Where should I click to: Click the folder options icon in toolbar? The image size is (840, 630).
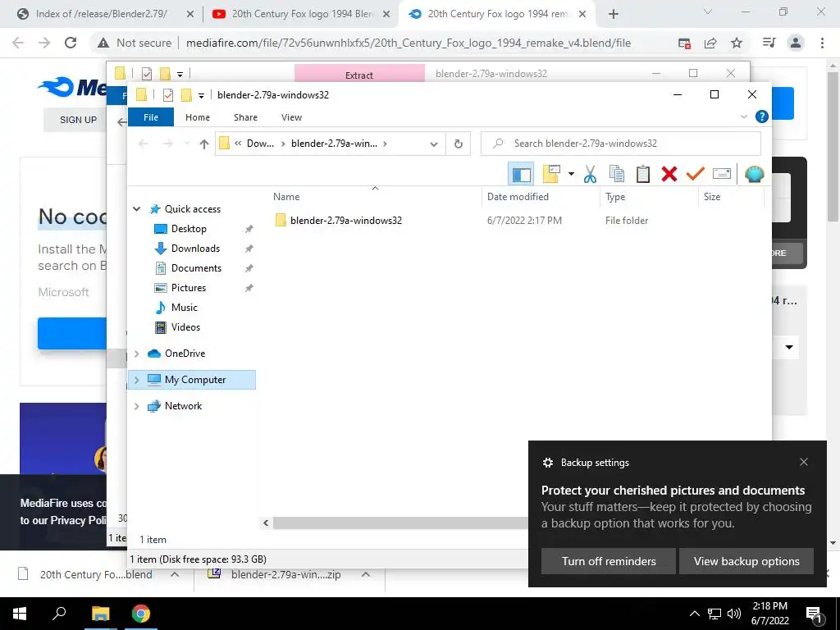[x=551, y=174]
